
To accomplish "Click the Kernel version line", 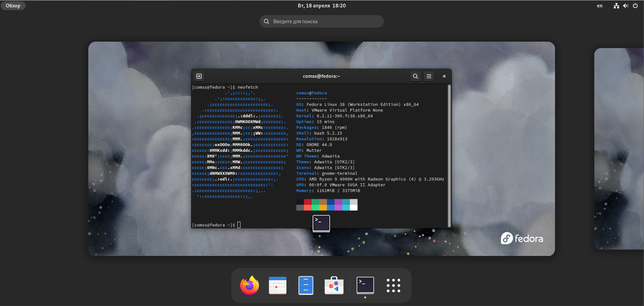I will click(x=334, y=116).
